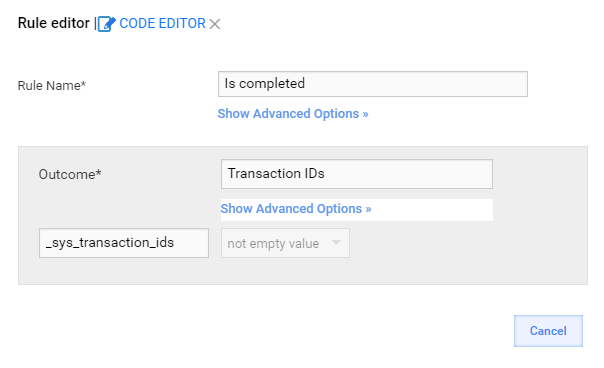Click the word 'IDs' in Outcome field

(314, 173)
